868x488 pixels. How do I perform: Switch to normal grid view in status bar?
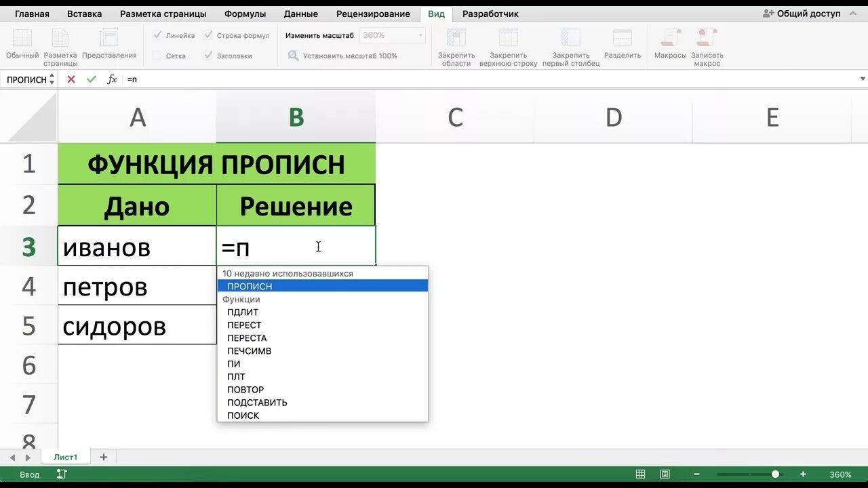pyautogui.click(x=640, y=474)
